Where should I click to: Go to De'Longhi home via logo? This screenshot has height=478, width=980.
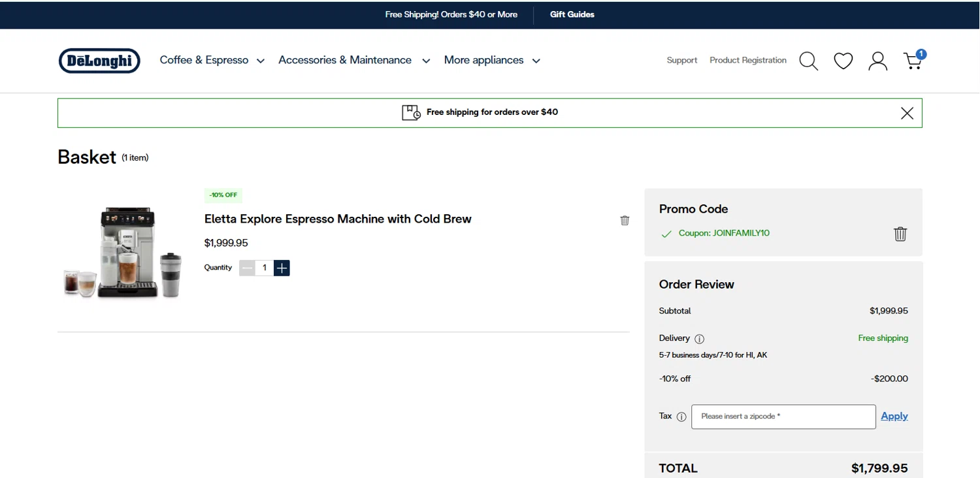(99, 61)
